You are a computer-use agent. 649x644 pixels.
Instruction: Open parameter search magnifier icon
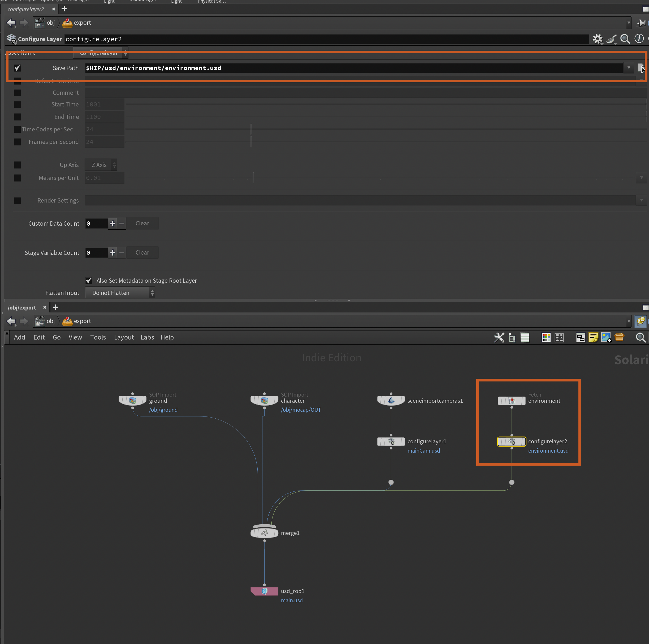click(625, 39)
